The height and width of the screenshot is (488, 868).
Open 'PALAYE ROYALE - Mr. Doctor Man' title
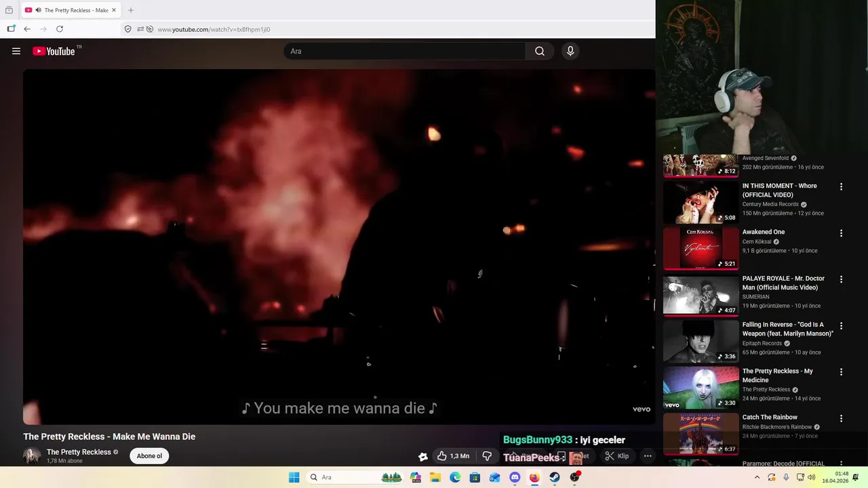point(783,283)
